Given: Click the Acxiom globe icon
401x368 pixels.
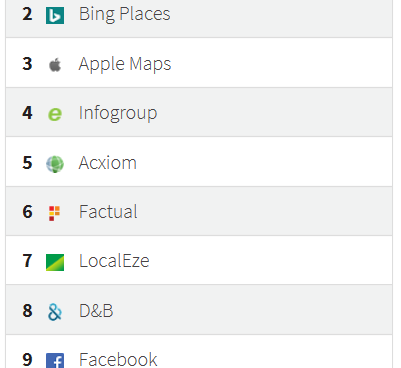Looking at the screenshot, I should coord(55,164).
